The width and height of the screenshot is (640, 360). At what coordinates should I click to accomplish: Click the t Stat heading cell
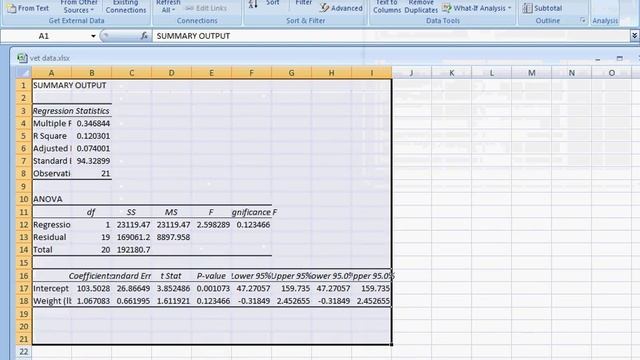coord(171,276)
